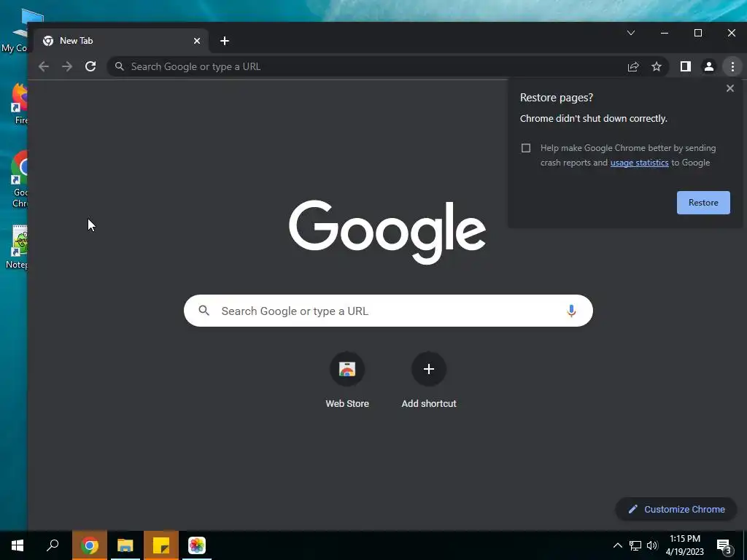Open the side panel icon
747x560 pixels.
(x=686, y=66)
